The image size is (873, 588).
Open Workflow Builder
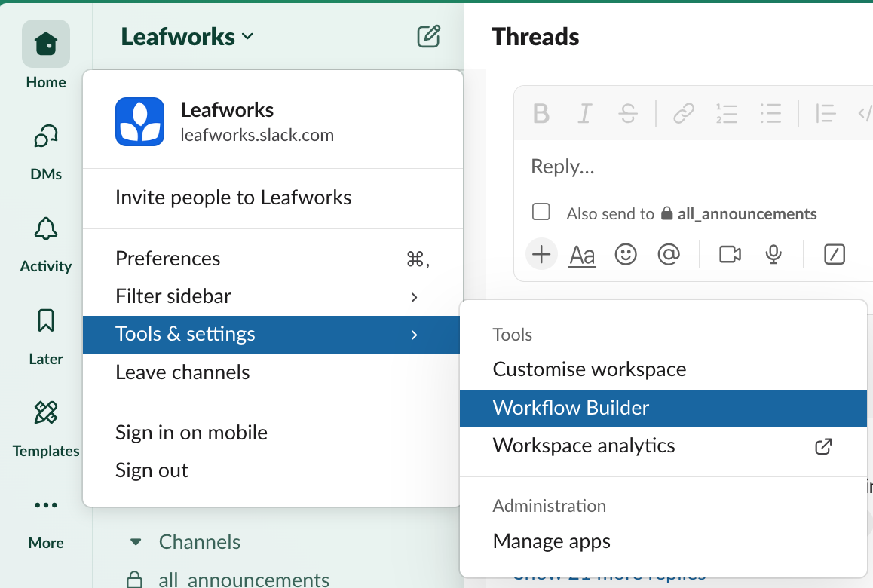coord(663,408)
